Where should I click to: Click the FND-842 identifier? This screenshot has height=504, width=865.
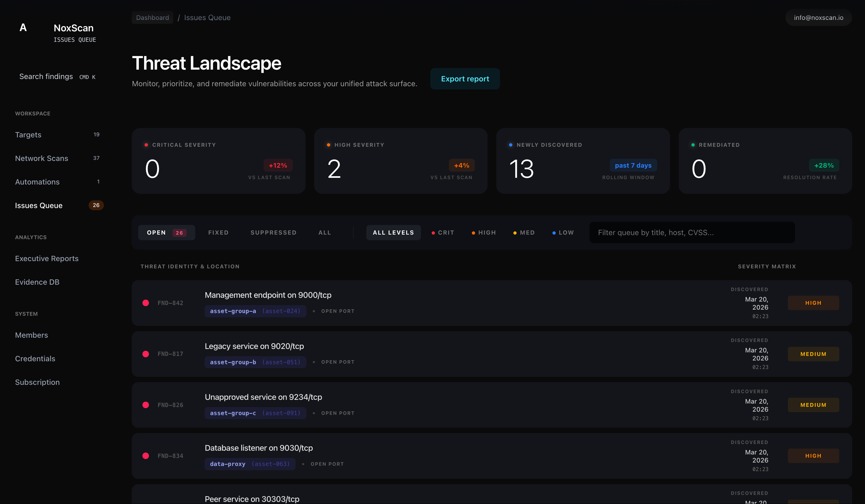(x=170, y=303)
